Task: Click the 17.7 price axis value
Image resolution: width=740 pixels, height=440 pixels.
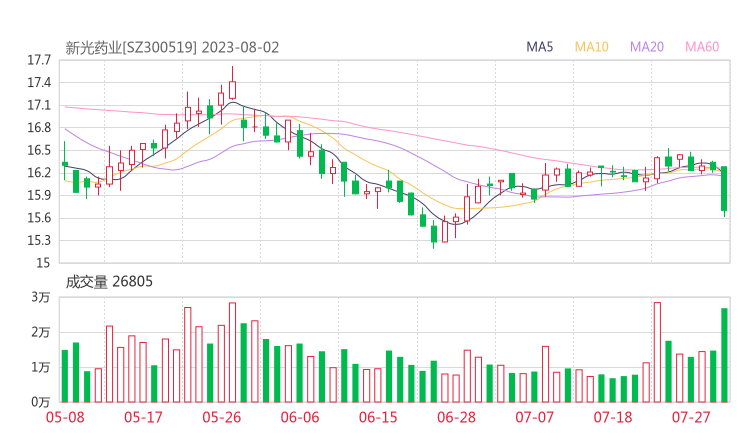Action: click(x=39, y=60)
